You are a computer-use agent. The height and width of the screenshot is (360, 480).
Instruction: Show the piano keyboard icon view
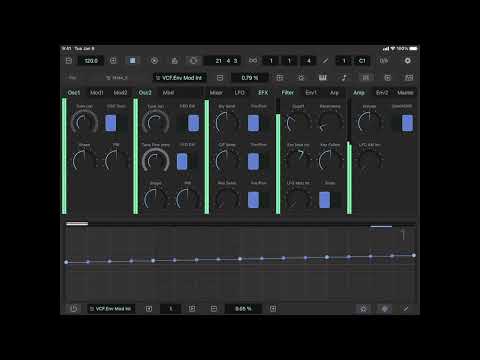pos(322,78)
